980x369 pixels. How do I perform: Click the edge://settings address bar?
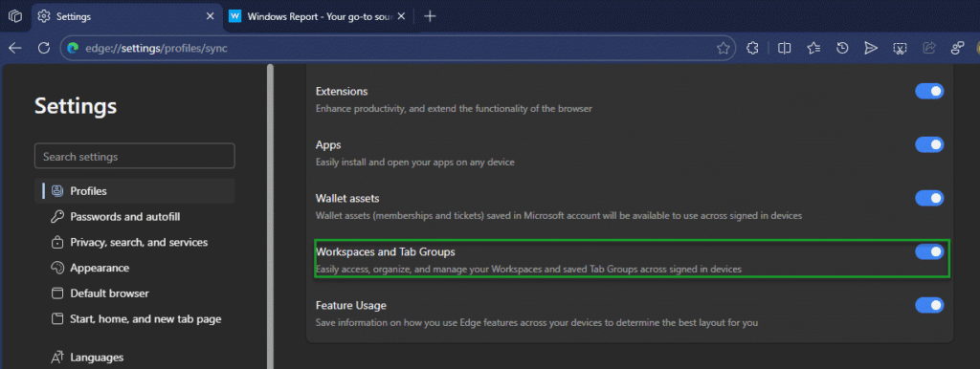(x=397, y=48)
